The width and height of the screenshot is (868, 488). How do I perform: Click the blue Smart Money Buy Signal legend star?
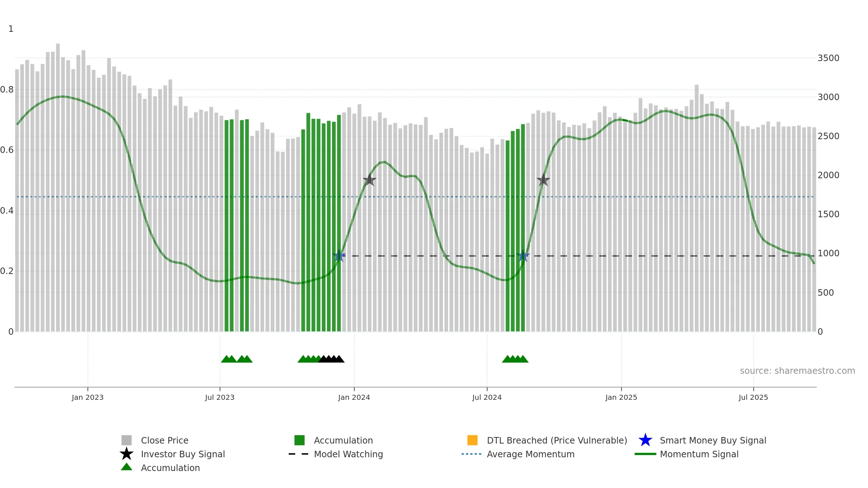tap(645, 440)
